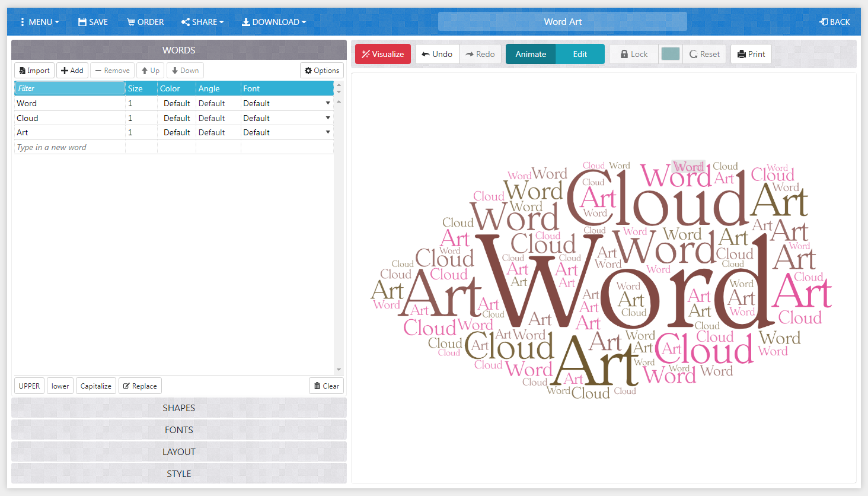Expand the DOWNLOAD menu
The image size is (868, 496).
tap(274, 22)
